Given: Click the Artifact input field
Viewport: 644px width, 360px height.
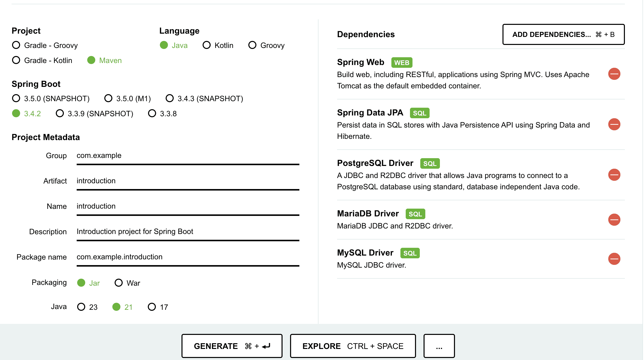Looking at the screenshot, I should [x=188, y=181].
